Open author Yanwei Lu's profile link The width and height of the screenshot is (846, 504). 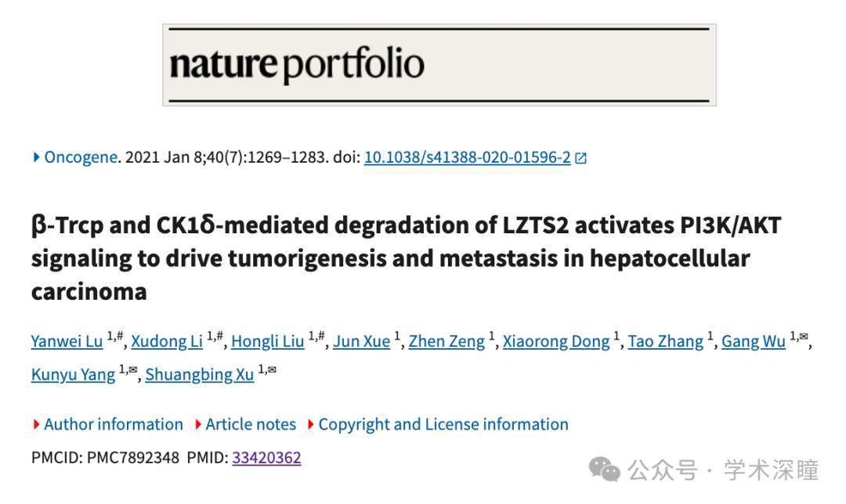(x=67, y=341)
